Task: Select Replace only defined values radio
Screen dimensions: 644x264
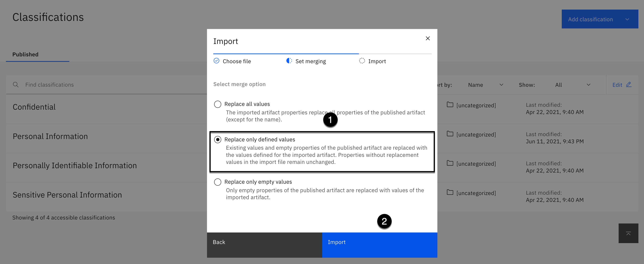Action: pyautogui.click(x=217, y=139)
